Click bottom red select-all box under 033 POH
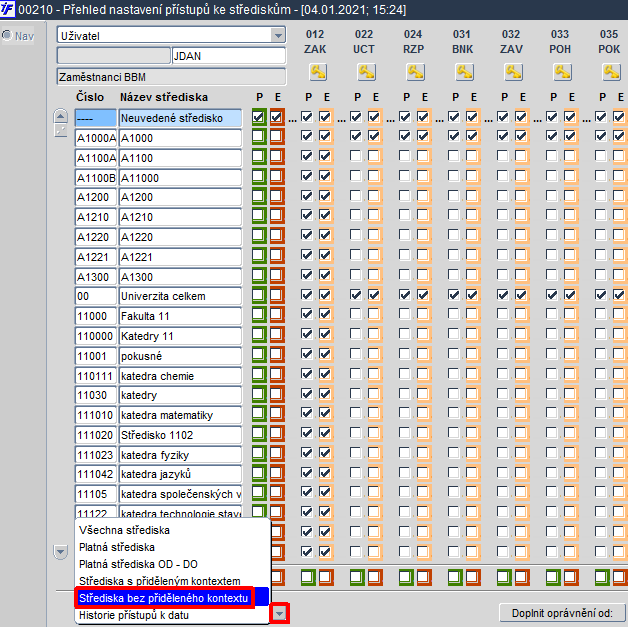The height and width of the screenshot is (627, 628). [571, 577]
